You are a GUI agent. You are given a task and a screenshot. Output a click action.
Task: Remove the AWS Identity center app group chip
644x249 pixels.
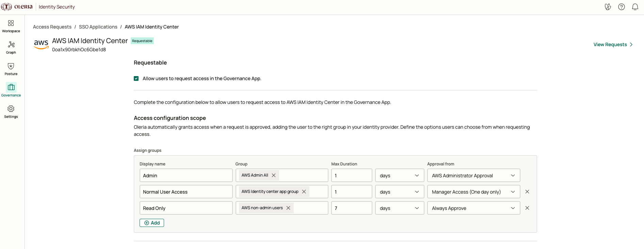click(304, 192)
